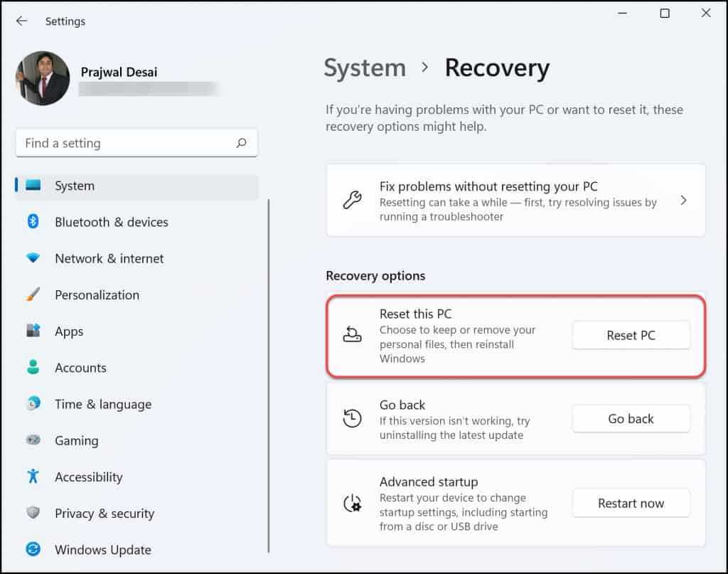This screenshot has width=728, height=574.
Task: Click the Advanced startup title text
Action: tap(429, 482)
